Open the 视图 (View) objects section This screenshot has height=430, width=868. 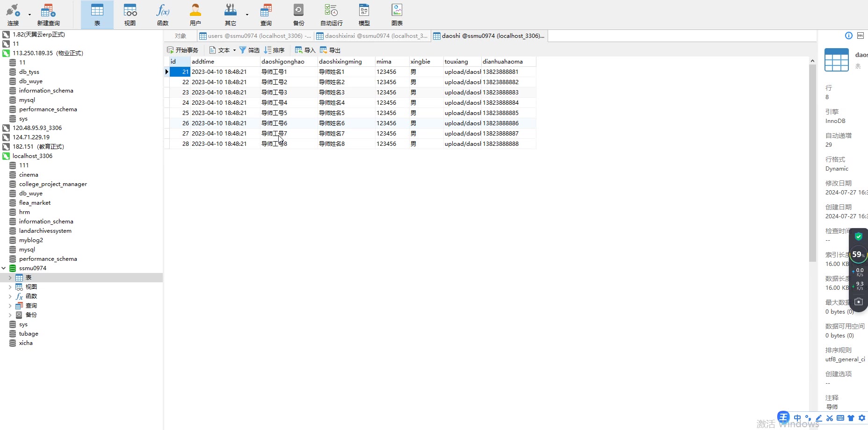(130, 14)
